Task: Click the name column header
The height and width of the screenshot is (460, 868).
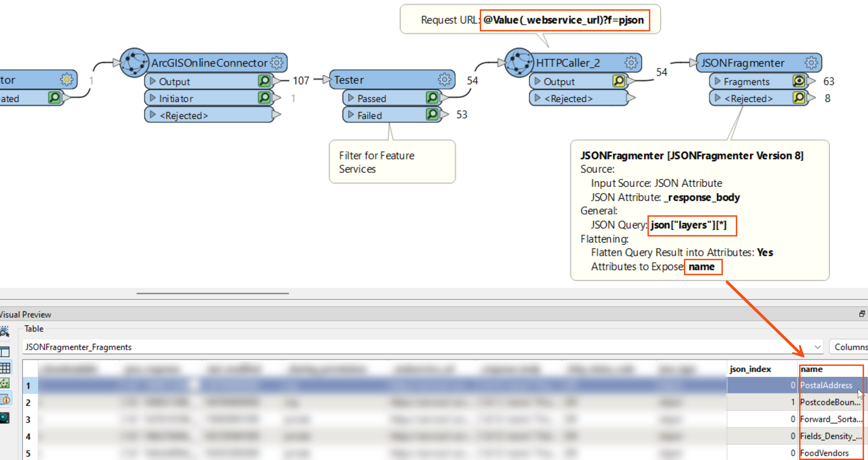Action: [x=831, y=369]
